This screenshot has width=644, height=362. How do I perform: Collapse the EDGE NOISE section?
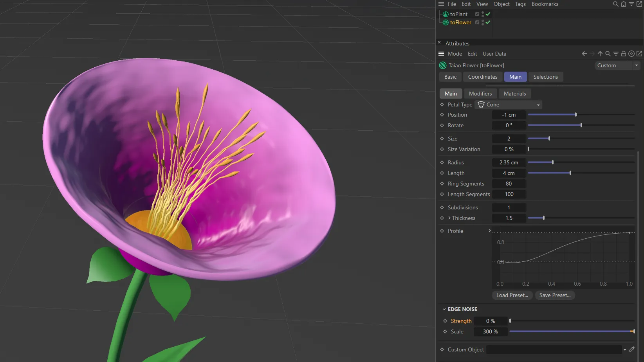click(x=444, y=309)
